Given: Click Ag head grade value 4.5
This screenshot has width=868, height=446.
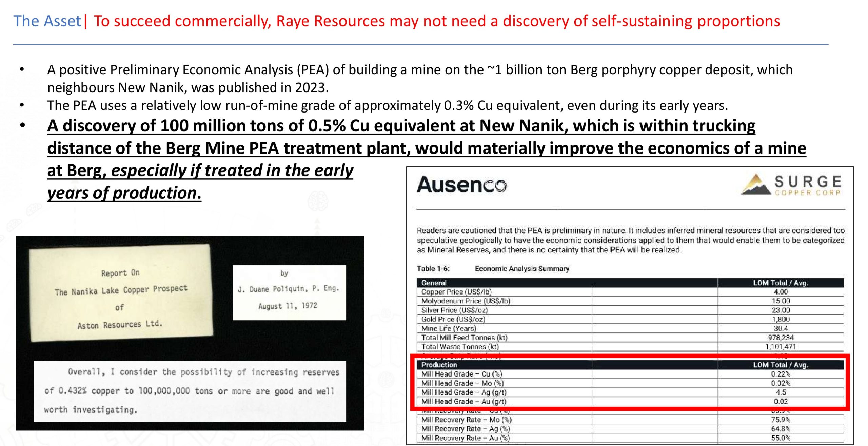Looking at the screenshot, I should 781,392.
